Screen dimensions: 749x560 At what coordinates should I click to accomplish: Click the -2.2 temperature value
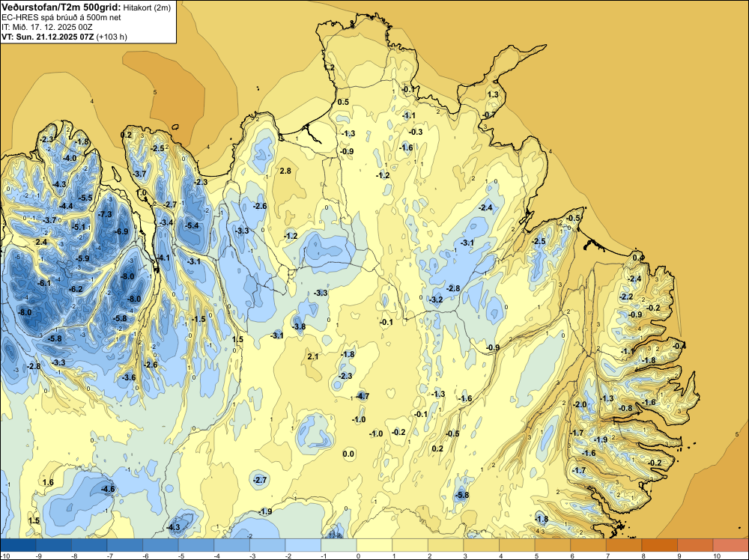[626, 296]
